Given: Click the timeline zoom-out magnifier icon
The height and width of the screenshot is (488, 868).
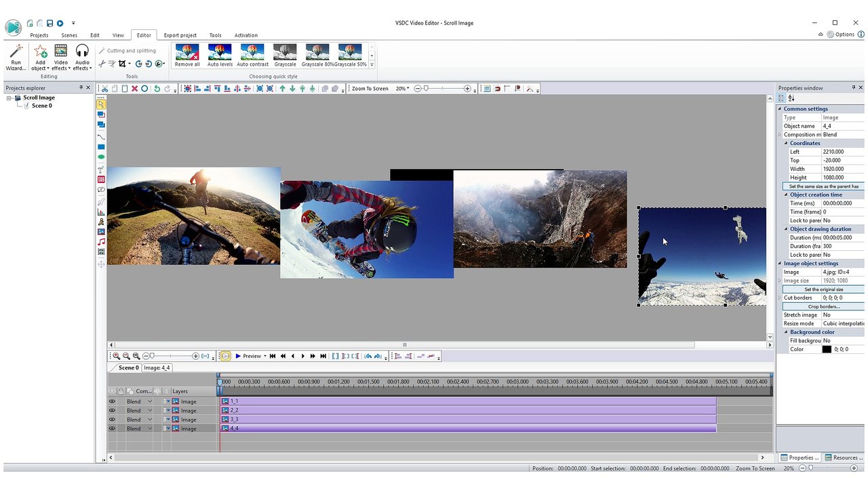Looking at the screenshot, I should coord(126,356).
